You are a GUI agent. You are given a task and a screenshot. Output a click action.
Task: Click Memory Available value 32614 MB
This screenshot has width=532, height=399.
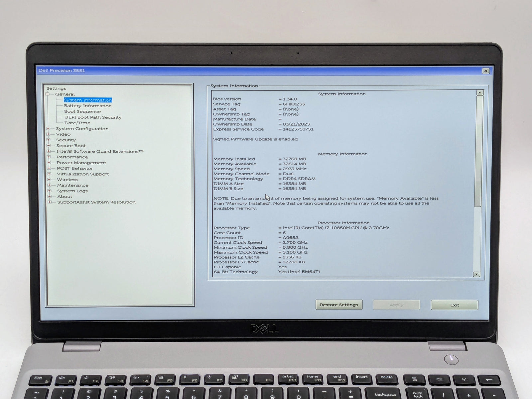[294, 164]
